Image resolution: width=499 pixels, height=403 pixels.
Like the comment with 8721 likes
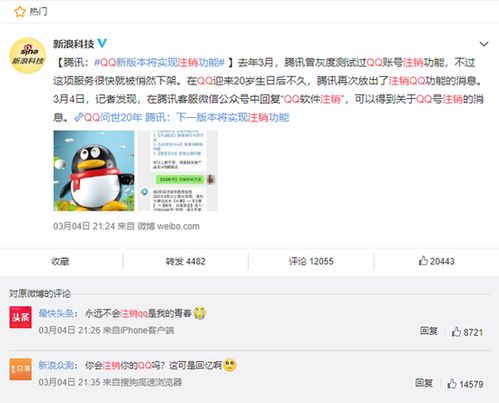pos(467,332)
